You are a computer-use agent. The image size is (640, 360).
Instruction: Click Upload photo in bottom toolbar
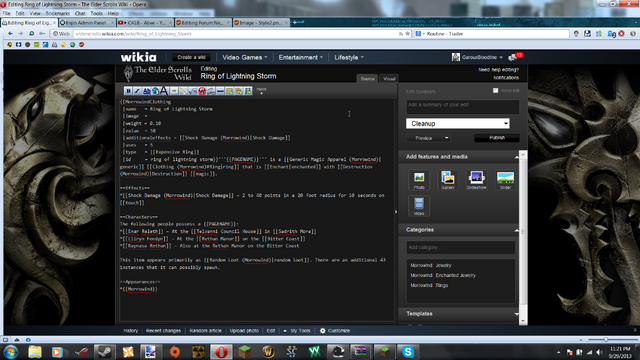(x=244, y=331)
